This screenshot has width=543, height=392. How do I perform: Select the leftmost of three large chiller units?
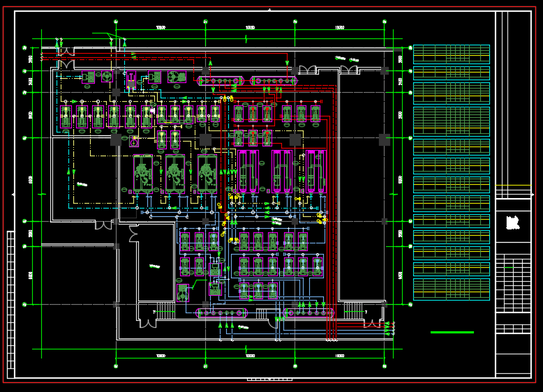pyautogui.click(x=143, y=174)
